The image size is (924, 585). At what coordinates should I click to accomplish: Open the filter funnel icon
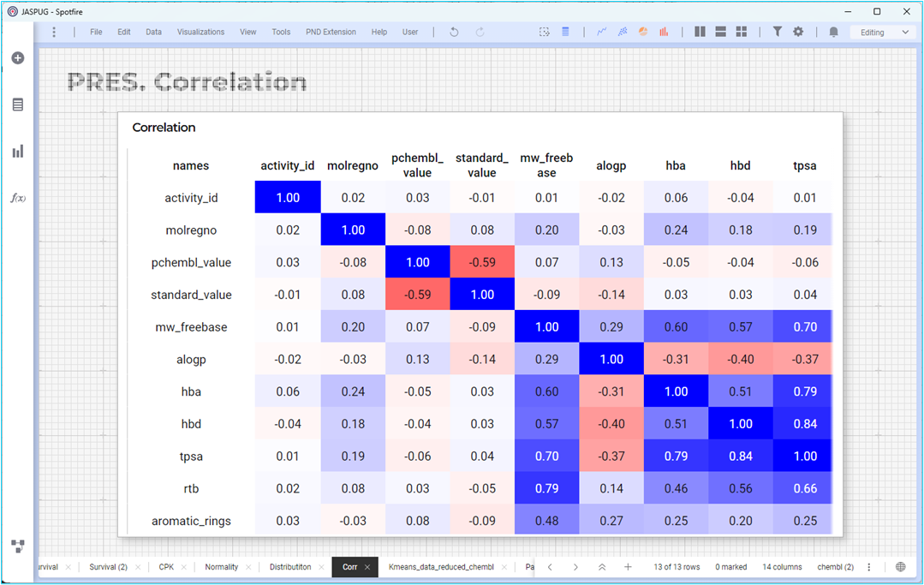[778, 32]
